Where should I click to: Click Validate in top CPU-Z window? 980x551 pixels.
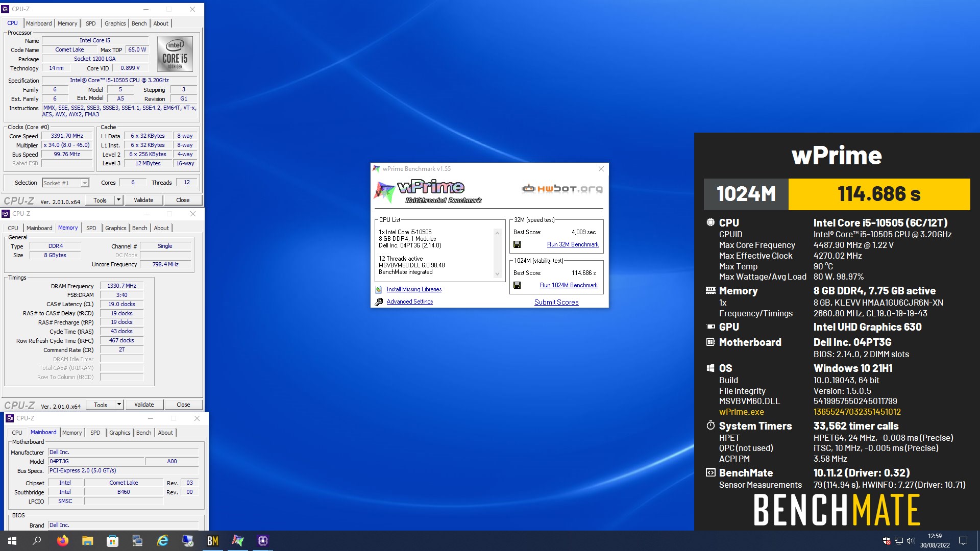coord(143,200)
